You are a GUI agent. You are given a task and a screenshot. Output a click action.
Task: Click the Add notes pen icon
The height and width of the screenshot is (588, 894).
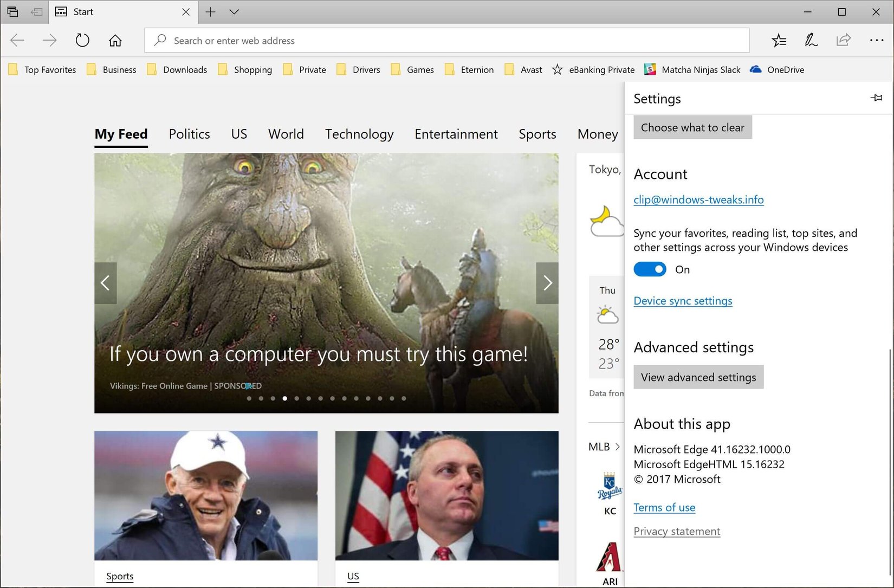pyautogui.click(x=811, y=40)
